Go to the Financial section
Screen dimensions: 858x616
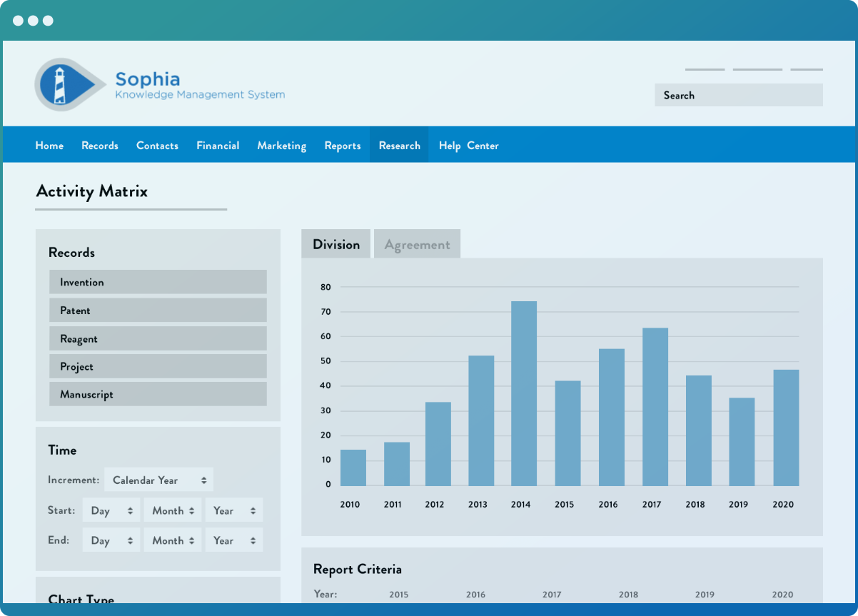217,145
